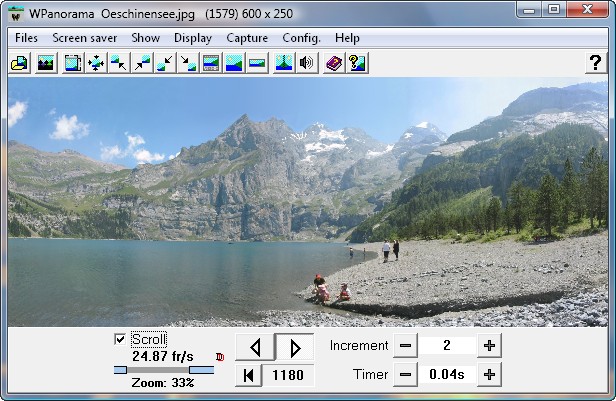Click the Timer label

click(x=370, y=375)
